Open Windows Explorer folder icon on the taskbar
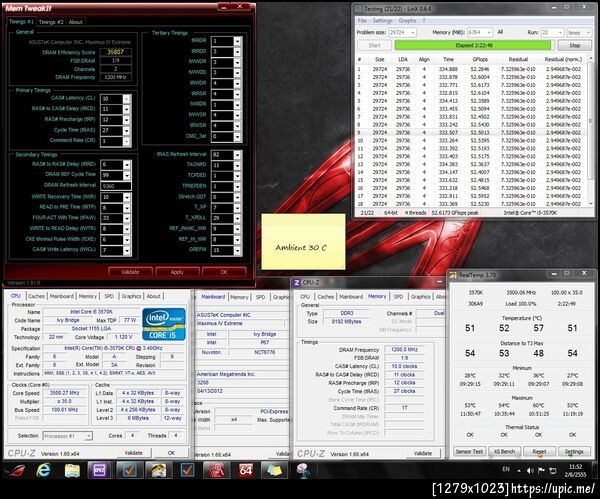 72,470
